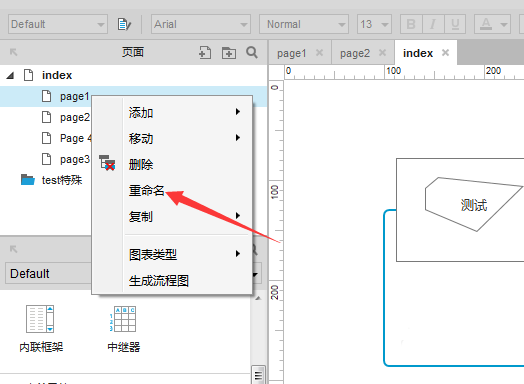Toggle bold formatting button
This screenshot has height=384, width=524.
[411, 24]
